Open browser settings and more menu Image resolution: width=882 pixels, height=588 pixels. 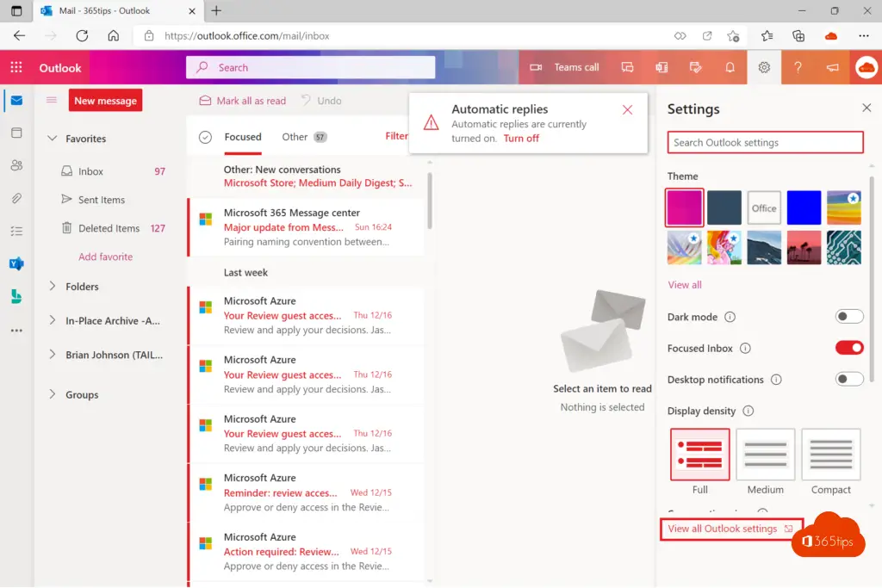tap(864, 36)
